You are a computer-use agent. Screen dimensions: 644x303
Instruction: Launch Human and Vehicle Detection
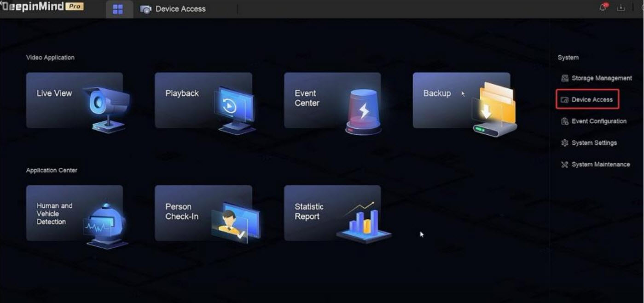(x=75, y=213)
